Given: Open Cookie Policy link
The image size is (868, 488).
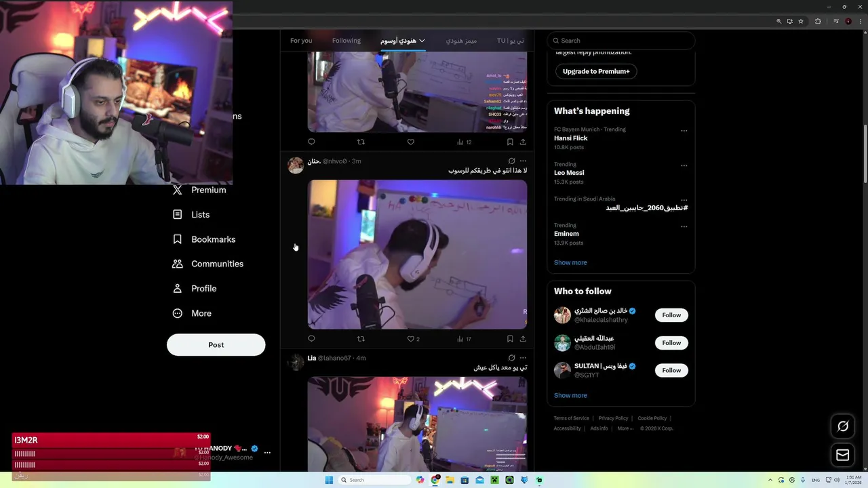Looking at the screenshot, I should tap(652, 418).
